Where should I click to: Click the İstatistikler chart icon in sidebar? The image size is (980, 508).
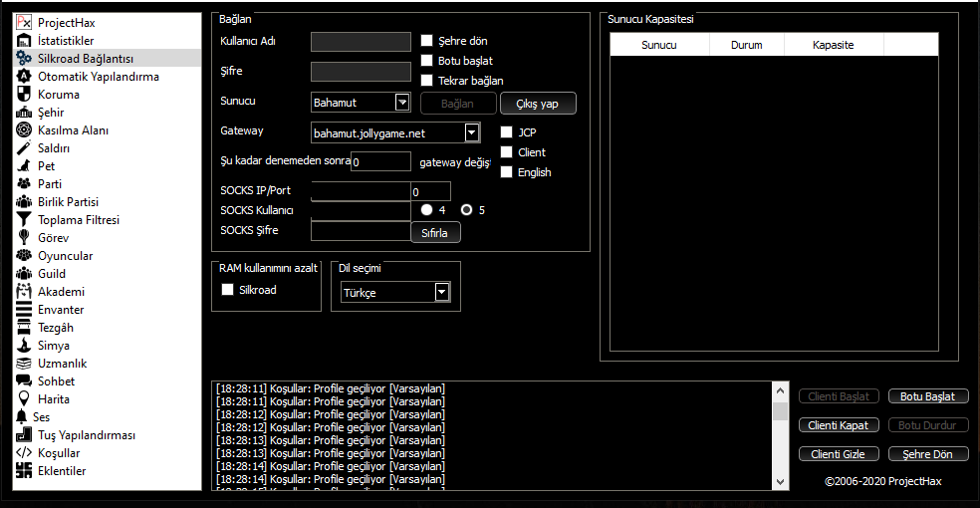point(25,41)
